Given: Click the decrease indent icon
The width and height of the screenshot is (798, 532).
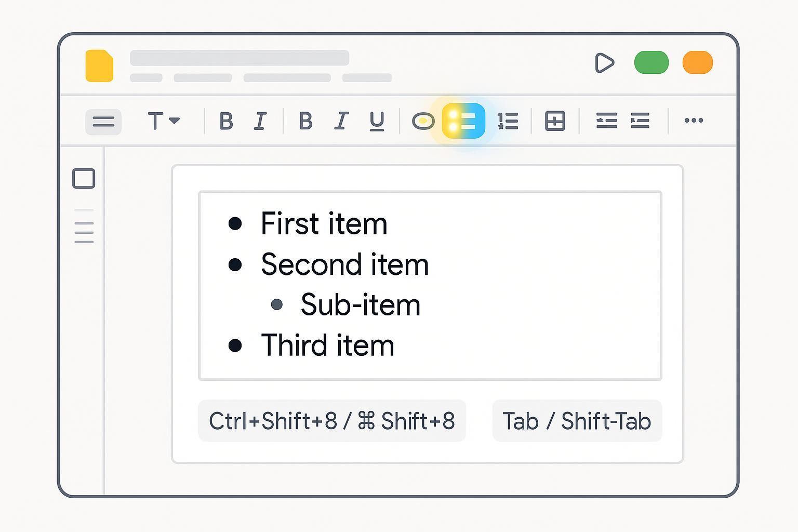Looking at the screenshot, I should click(x=606, y=121).
